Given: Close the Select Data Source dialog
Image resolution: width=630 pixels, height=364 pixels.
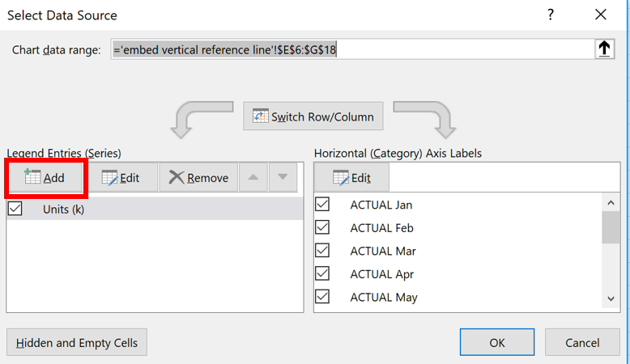Looking at the screenshot, I should coord(601,15).
